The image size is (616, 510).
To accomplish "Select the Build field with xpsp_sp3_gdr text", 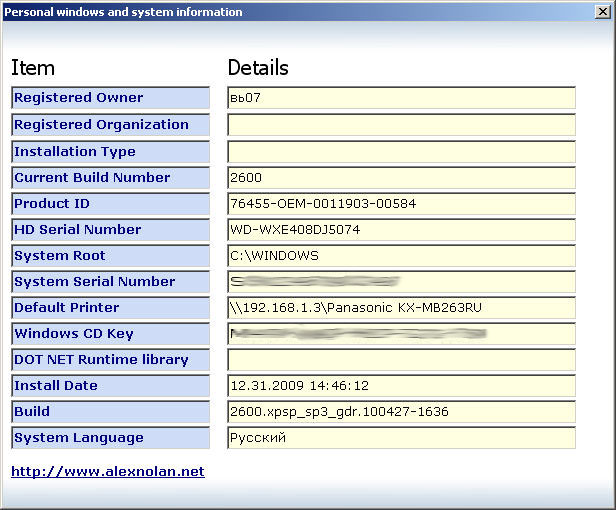I will pyautogui.click(x=401, y=412).
